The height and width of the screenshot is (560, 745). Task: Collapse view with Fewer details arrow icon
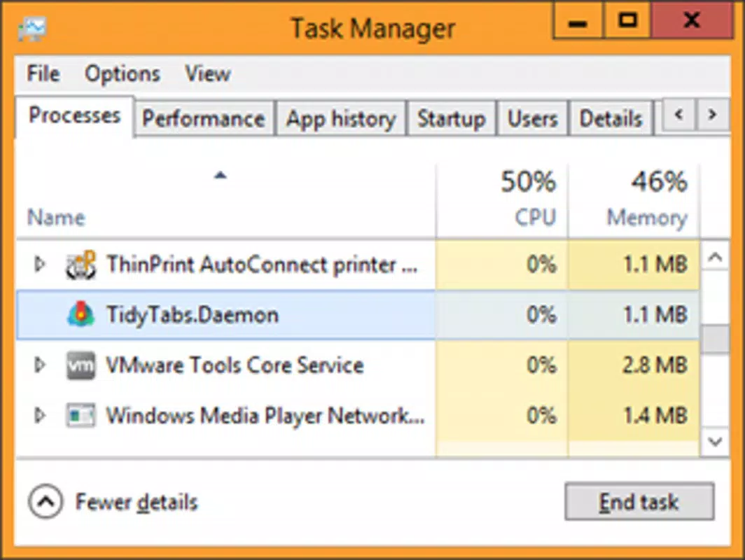tap(45, 501)
